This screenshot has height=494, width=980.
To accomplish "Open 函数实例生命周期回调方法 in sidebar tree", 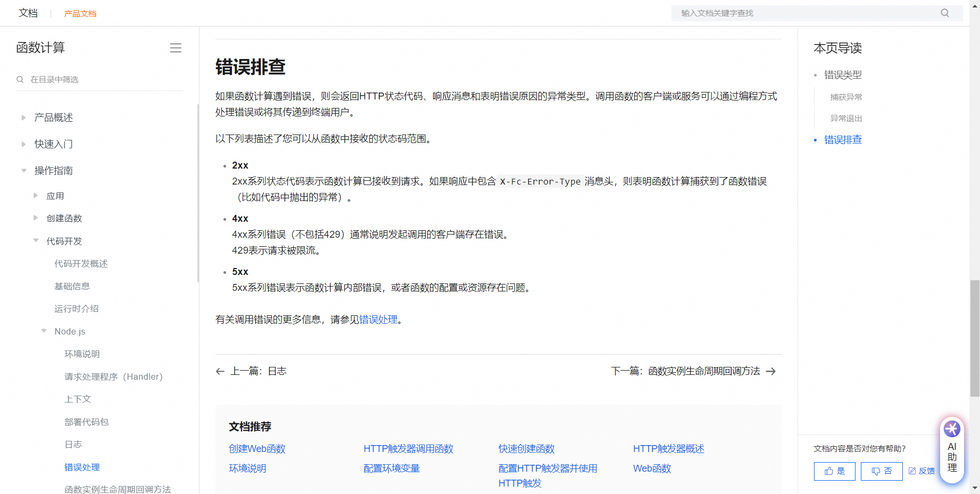I will point(118,489).
